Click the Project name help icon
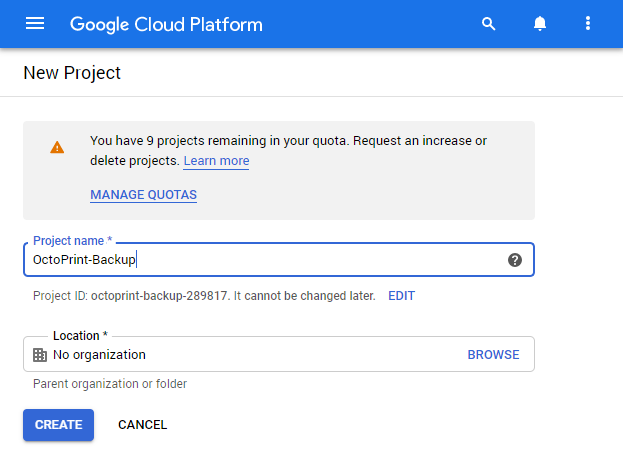The image size is (623, 451). pos(515,260)
